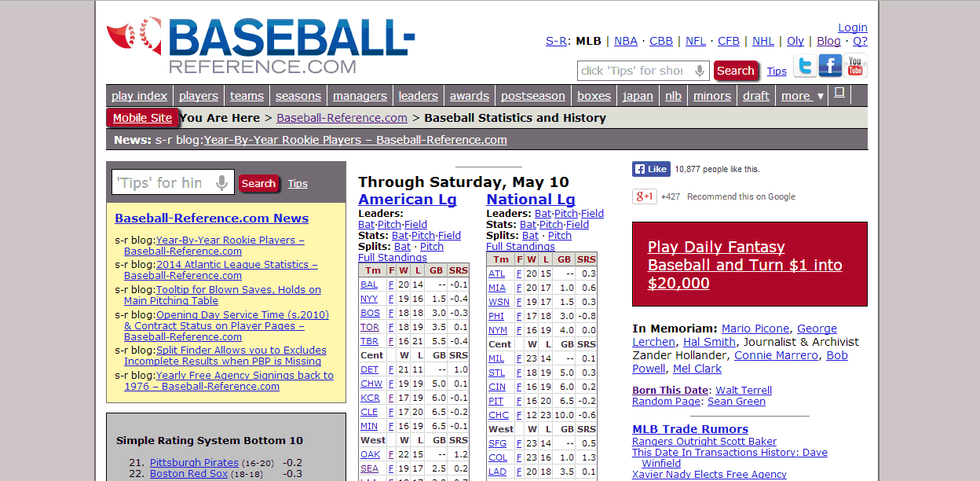Click the Google +1 button
This screenshot has height=481, width=980.
[644, 196]
